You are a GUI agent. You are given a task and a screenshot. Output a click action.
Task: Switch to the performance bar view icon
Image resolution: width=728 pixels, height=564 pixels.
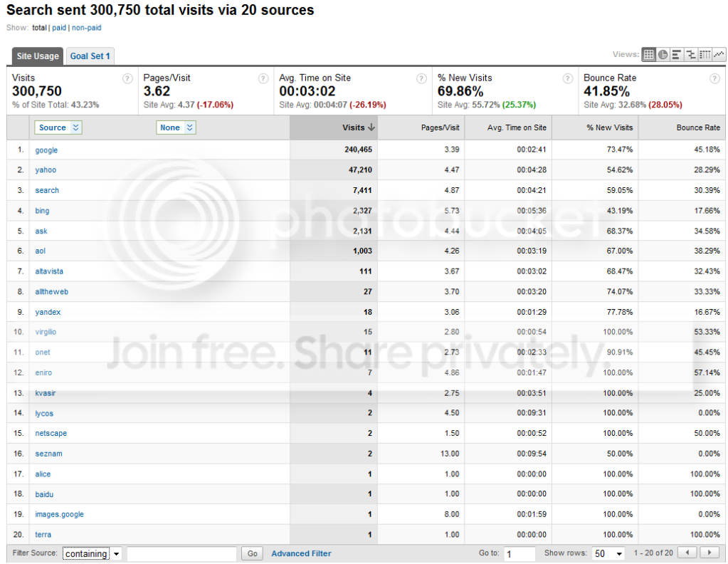pos(677,55)
